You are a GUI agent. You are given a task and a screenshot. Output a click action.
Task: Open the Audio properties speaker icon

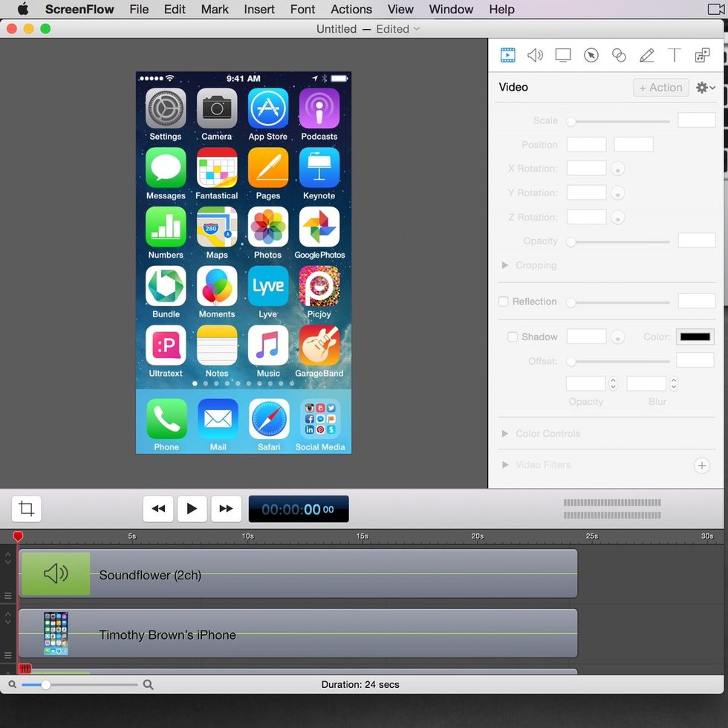tap(535, 55)
